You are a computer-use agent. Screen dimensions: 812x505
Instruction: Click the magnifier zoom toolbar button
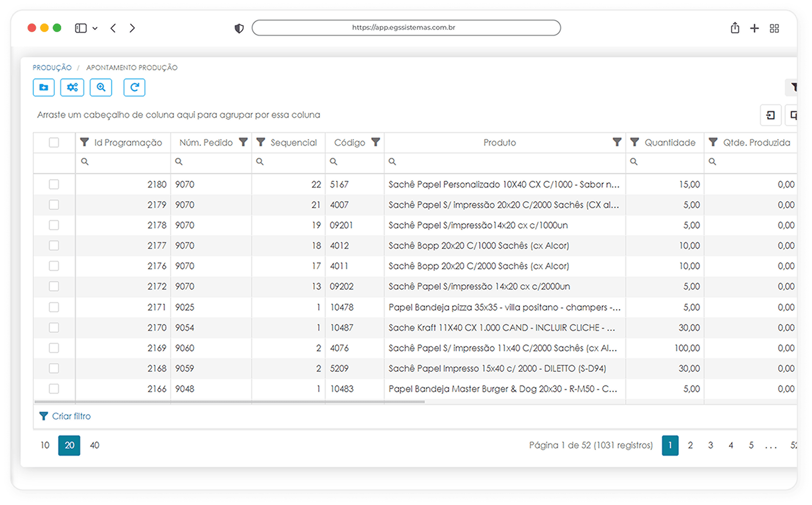coord(101,87)
